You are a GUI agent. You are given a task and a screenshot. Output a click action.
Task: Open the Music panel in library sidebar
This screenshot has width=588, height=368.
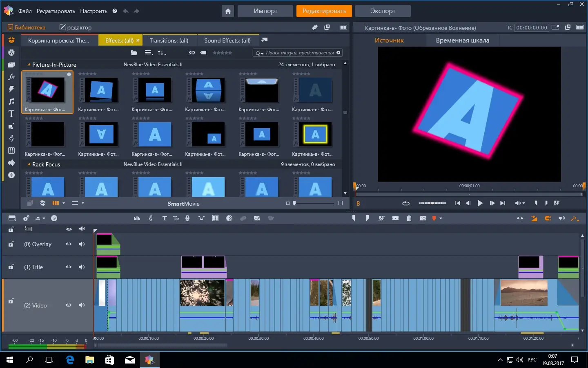pyautogui.click(x=11, y=101)
